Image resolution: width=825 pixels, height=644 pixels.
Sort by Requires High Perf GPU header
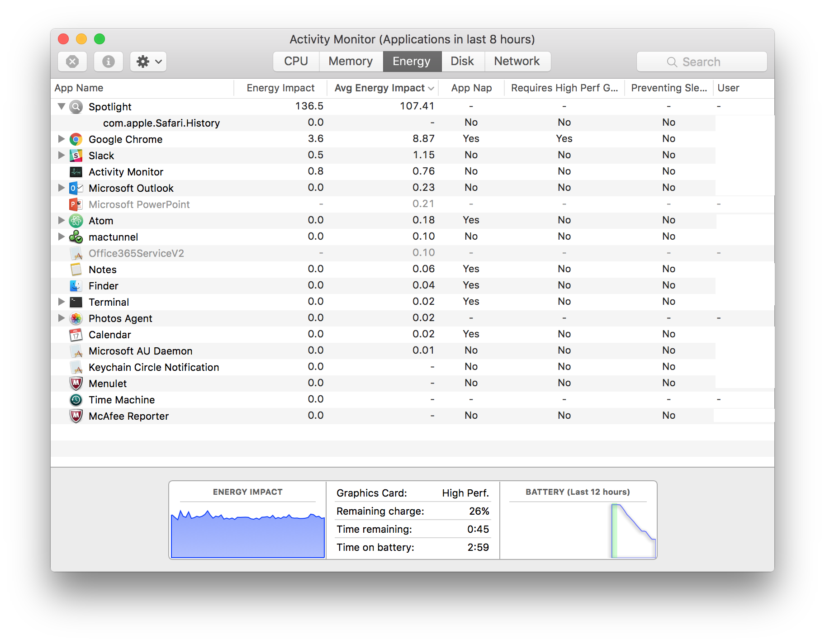point(564,88)
